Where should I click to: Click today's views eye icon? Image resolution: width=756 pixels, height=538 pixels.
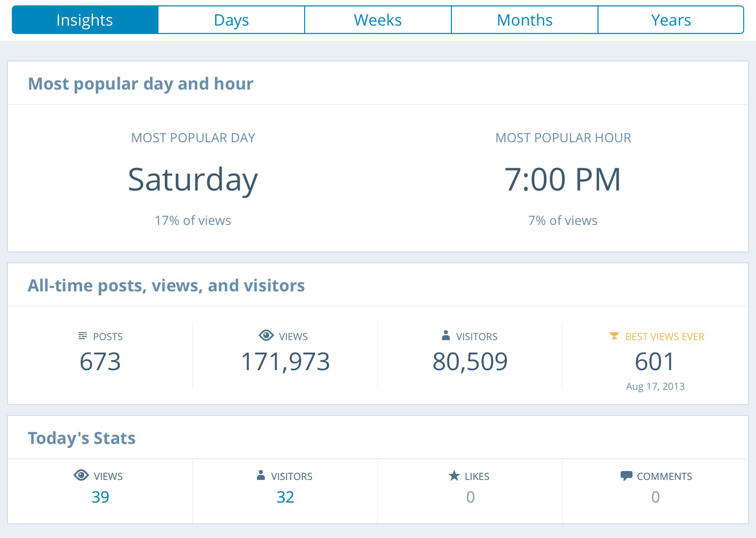coord(81,475)
